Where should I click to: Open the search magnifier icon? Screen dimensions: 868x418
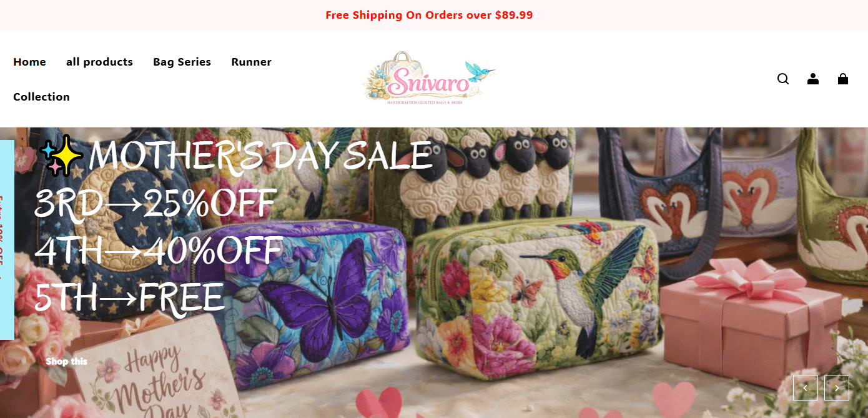point(783,79)
